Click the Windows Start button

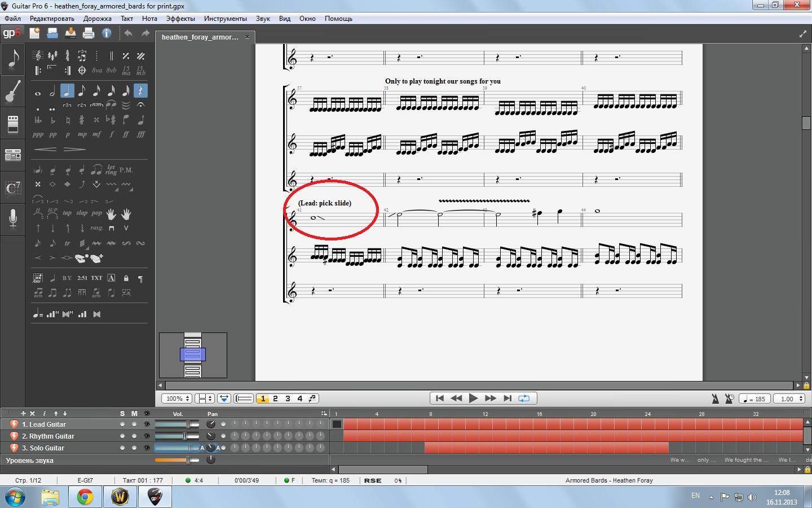point(14,497)
